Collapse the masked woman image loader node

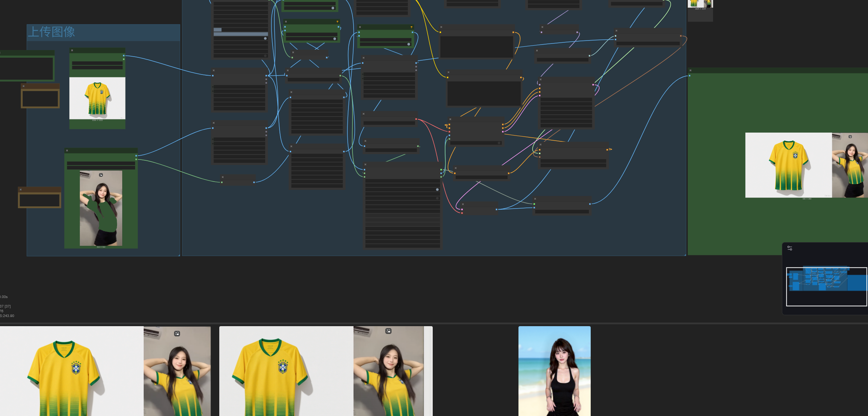point(67,150)
